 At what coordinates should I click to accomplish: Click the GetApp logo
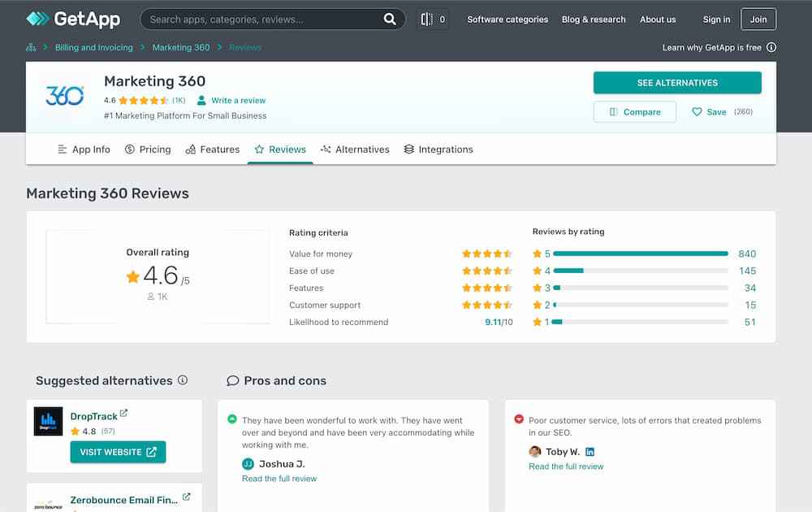73,20
